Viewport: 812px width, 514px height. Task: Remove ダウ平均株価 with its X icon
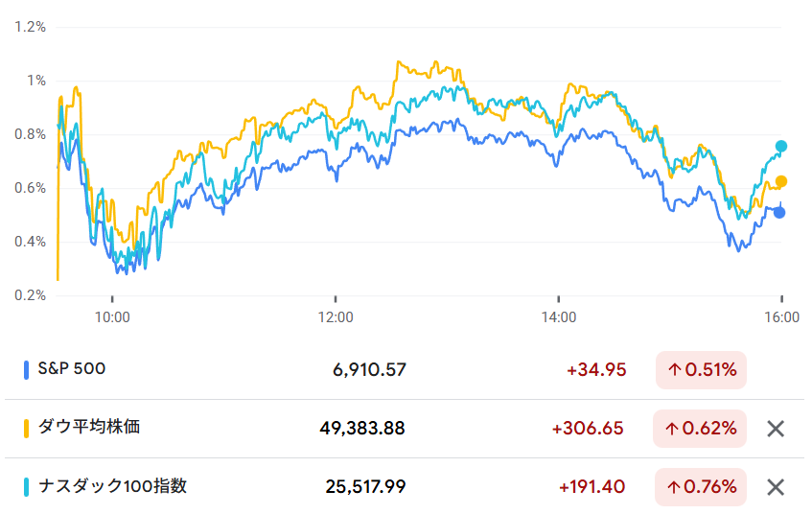pyautogui.click(x=776, y=429)
